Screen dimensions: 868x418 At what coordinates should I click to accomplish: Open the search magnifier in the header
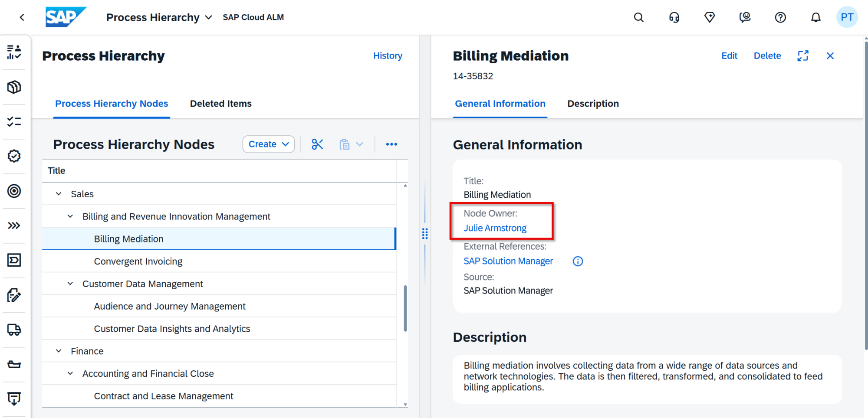click(638, 17)
